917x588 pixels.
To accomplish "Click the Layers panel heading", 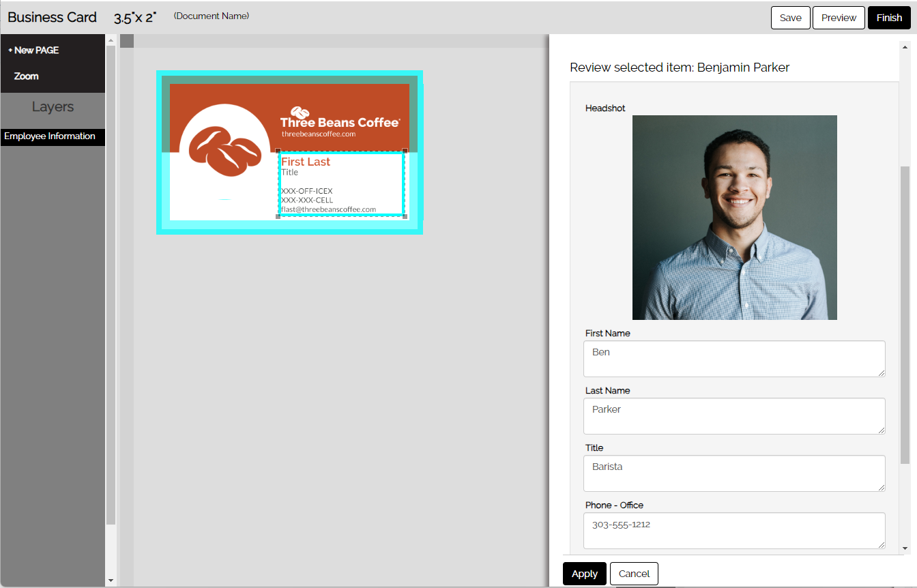I will [53, 107].
